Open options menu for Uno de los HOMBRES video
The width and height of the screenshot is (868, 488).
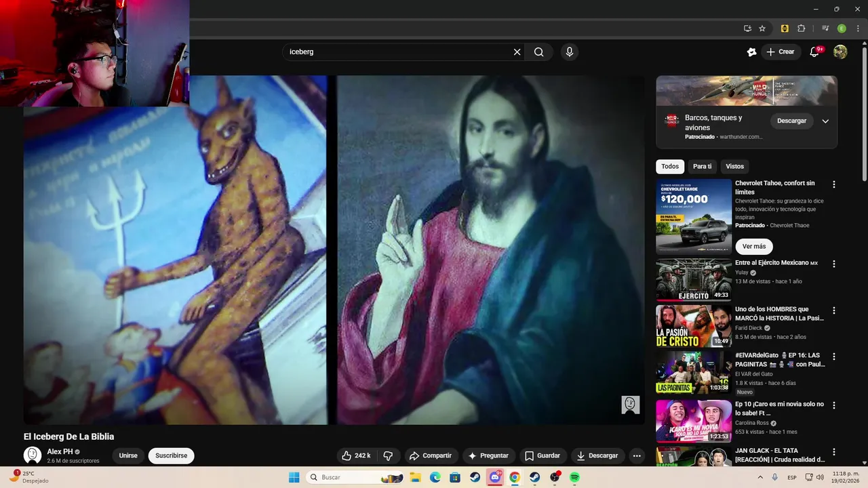coord(834,310)
